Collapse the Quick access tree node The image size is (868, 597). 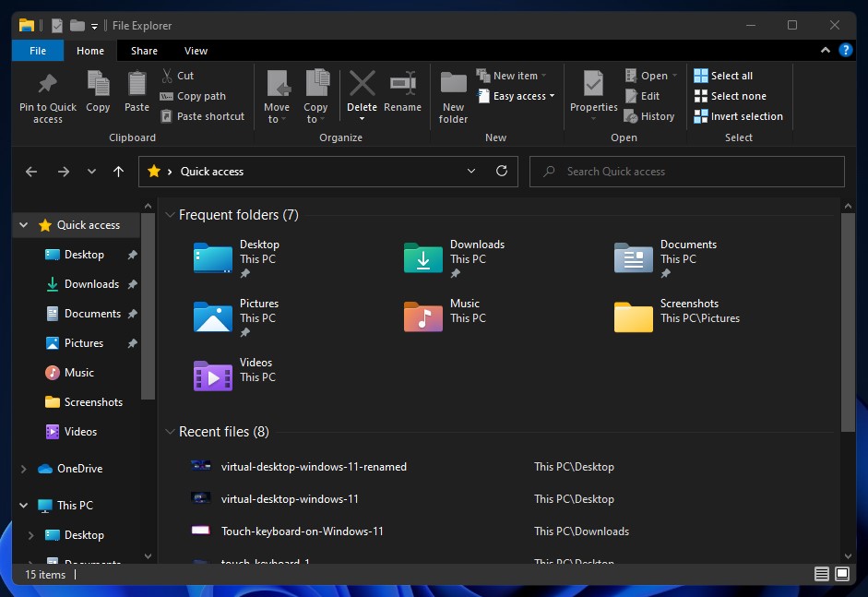click(x=24, y=225)
